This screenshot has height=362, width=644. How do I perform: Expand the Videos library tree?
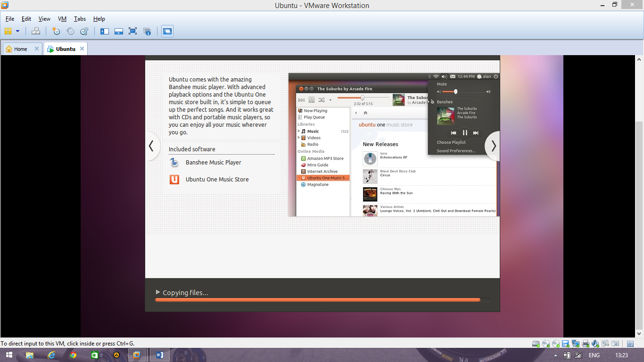pyautogui.click(x=297, y=138)
